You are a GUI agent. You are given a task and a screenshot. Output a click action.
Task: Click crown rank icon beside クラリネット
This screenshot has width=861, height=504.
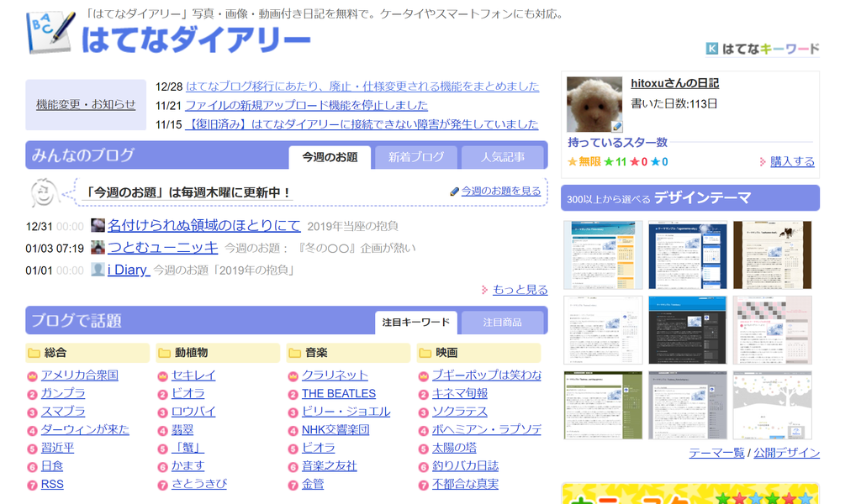[x=293, y=376]
